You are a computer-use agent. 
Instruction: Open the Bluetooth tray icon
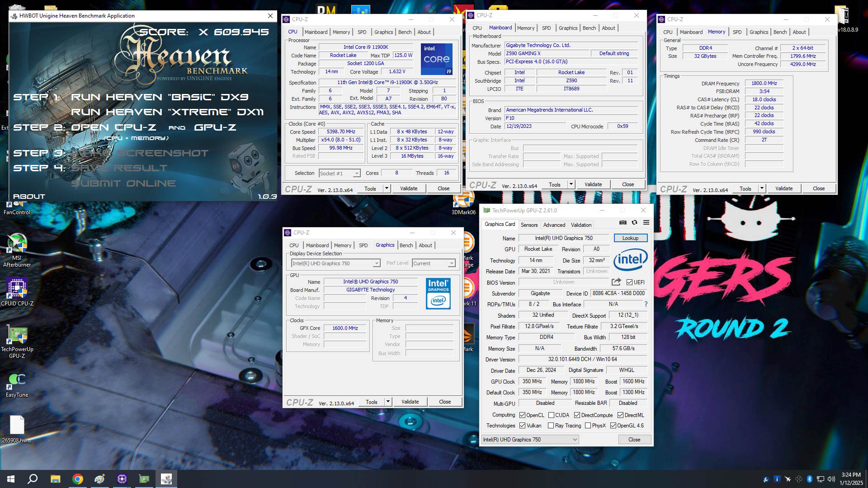point(809,479)
